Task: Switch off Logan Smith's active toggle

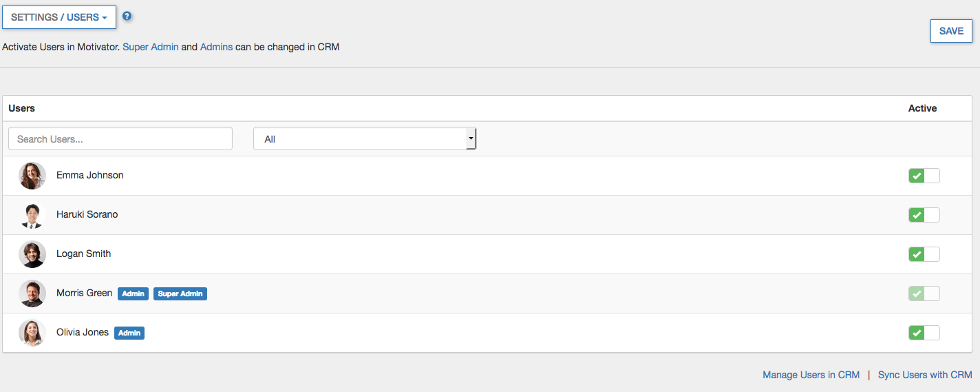Action: [x=924, y=254]
